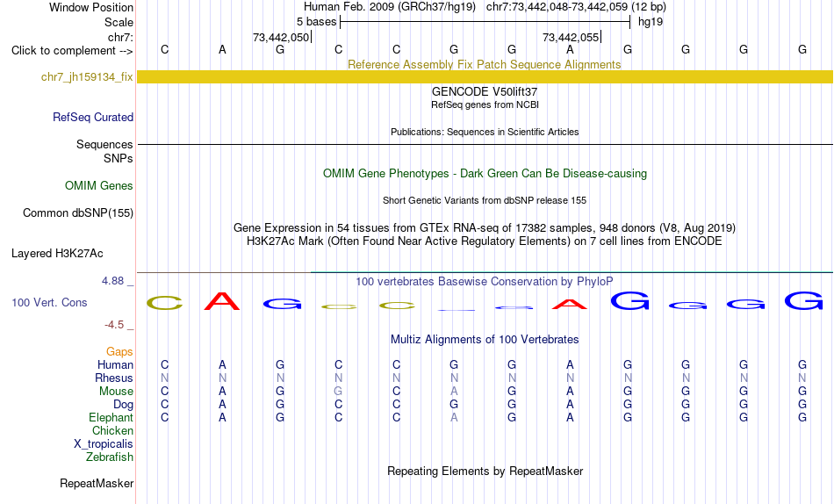This screenshot has height=504, width=834.
Task: Click 'Multiz Alignments of 100 Vertebrates' title
Action: tap(485, 340)
